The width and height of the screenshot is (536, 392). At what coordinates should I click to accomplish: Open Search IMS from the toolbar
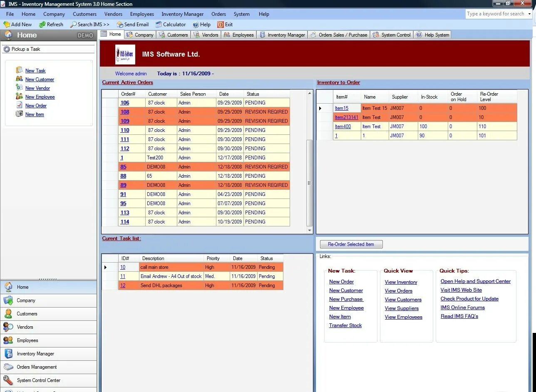click(x=89, y=25)
